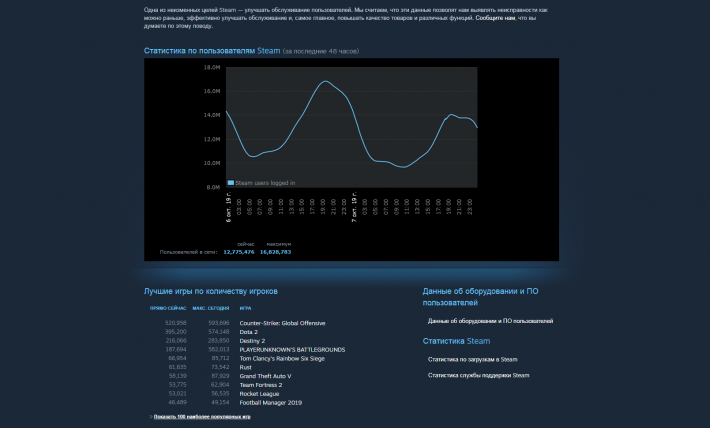Image resolution: width=710 pixels, height=428 pixels.
Task: Click the 'Статистика Steam' heading
Action: (x=456, y=341)
